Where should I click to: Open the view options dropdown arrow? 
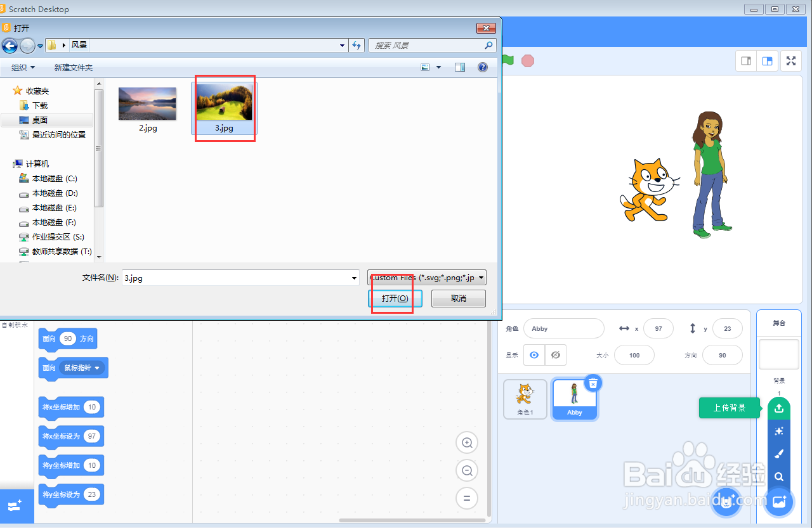click(438, 67)
